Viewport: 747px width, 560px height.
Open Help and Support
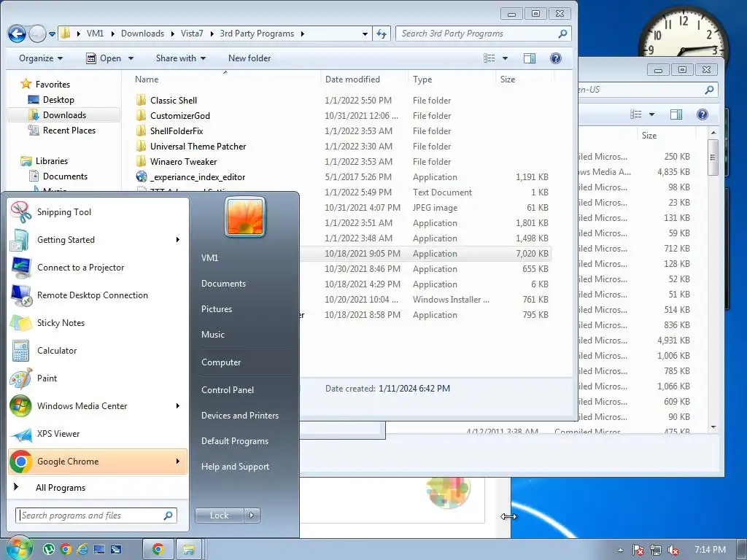point(235,467)
